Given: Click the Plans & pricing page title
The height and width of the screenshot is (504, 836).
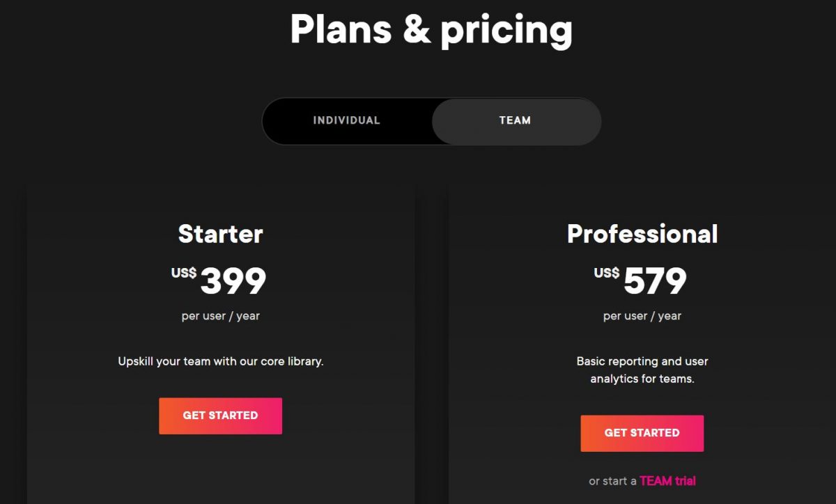Looking at the screenshot, I should (432, 29).
